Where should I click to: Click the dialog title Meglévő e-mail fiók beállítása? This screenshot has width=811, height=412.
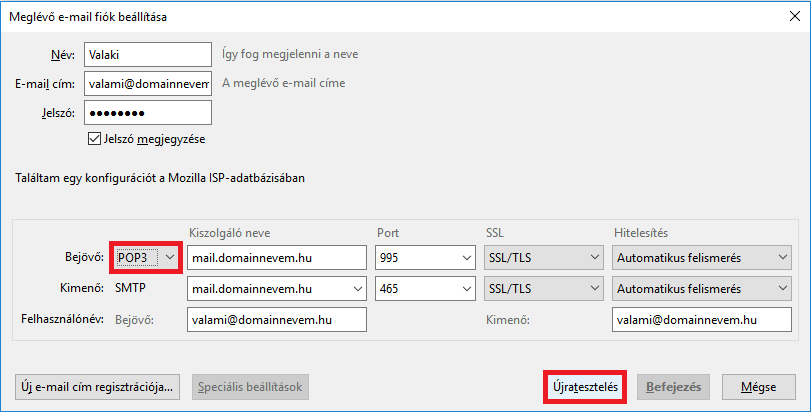coord(88,17)
